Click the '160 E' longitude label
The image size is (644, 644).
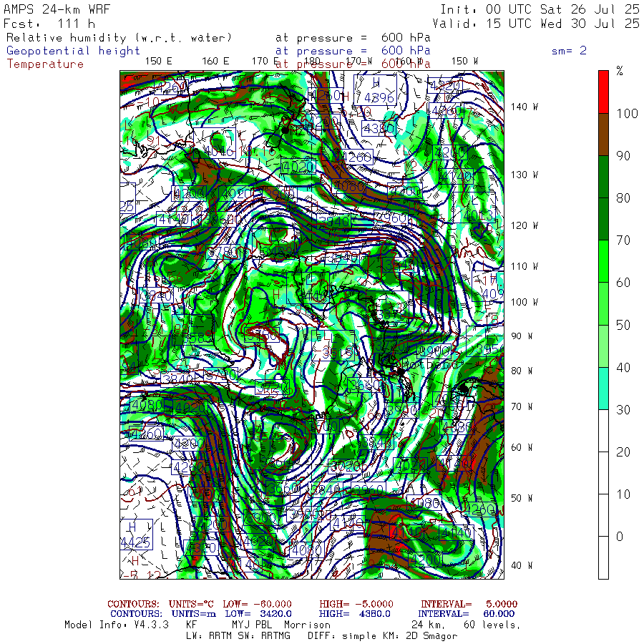click(215, 62)
